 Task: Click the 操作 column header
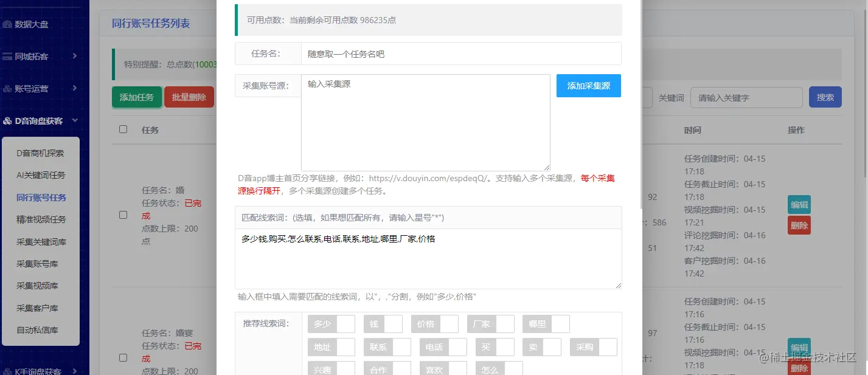pos(796,130)
